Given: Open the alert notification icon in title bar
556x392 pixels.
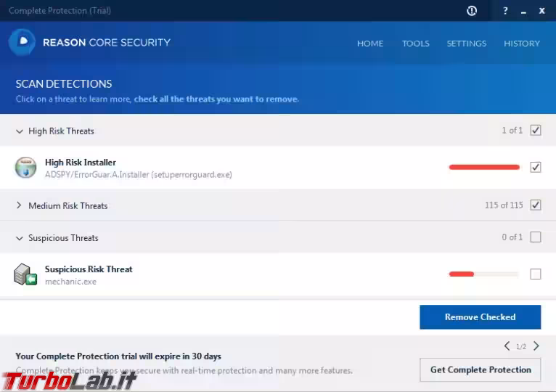Looking at the screenshot, I should [x=472, y=11].
